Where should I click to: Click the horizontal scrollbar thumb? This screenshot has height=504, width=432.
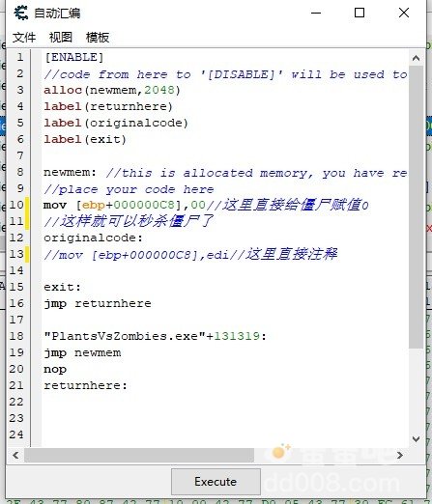tap(139, 455)
